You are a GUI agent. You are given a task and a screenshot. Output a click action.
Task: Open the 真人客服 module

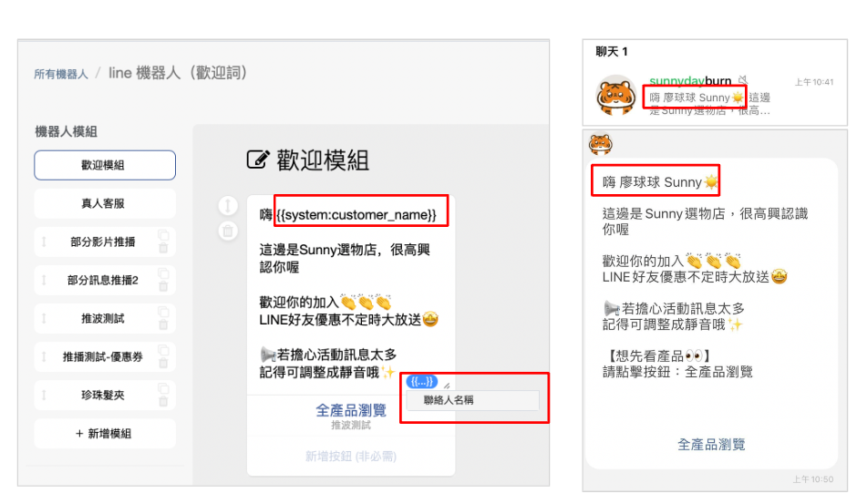pos(105,203)
